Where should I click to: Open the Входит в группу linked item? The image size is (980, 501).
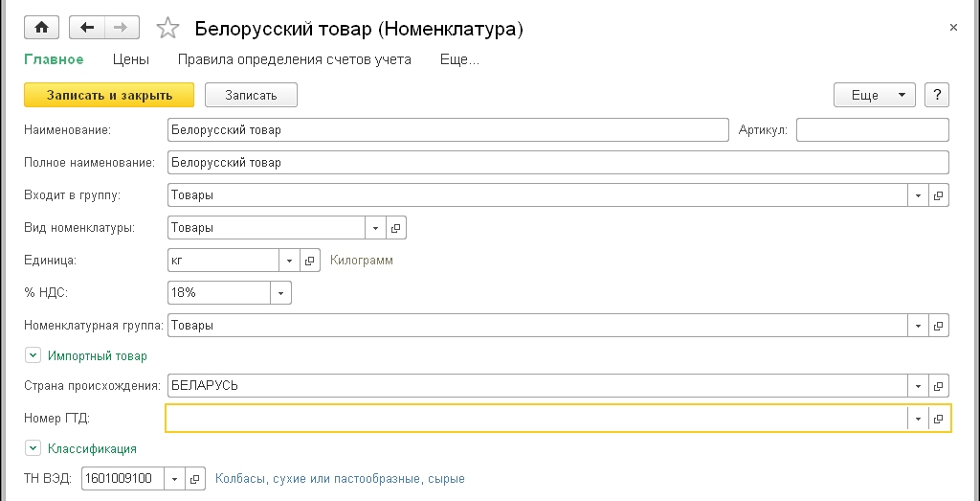coord(938,195)
